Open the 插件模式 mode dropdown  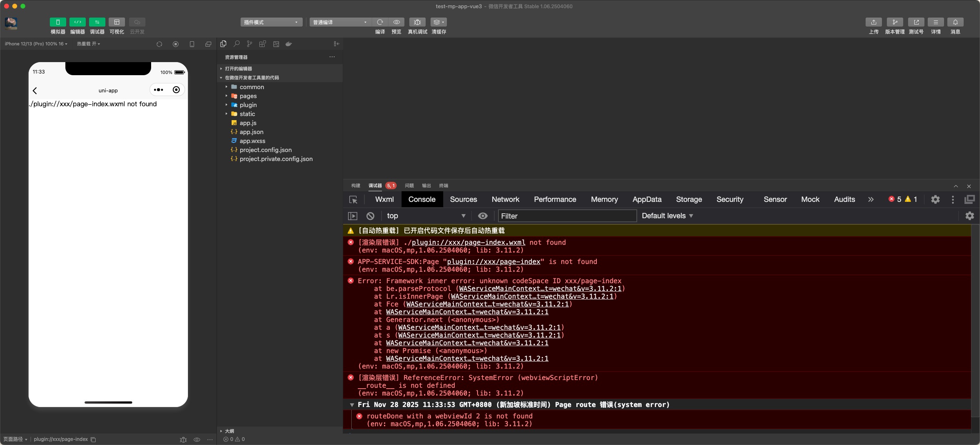[271, 22]
